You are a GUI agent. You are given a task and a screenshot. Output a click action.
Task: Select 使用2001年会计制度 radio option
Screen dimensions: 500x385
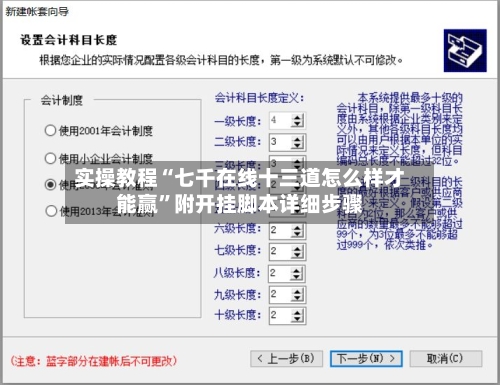(x=99, y=131)
